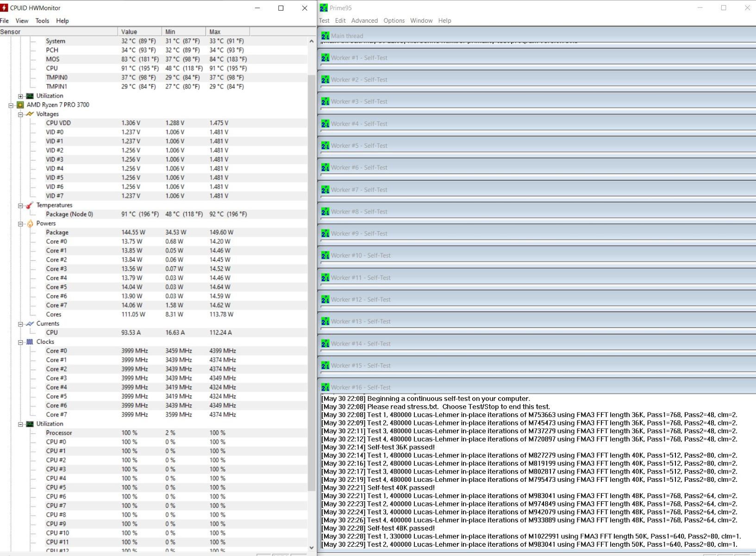Click the CPUID HWMonitor title bar icon

pos(4,8)
